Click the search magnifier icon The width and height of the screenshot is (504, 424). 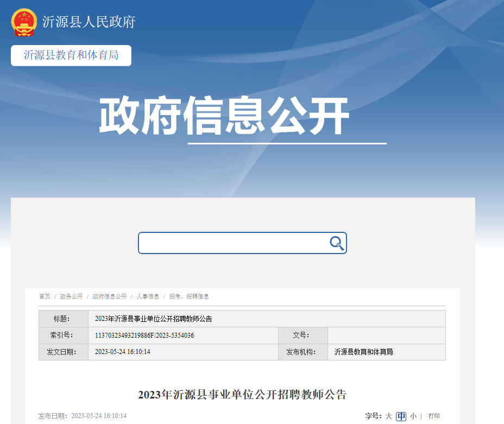(x=337, y=243)
